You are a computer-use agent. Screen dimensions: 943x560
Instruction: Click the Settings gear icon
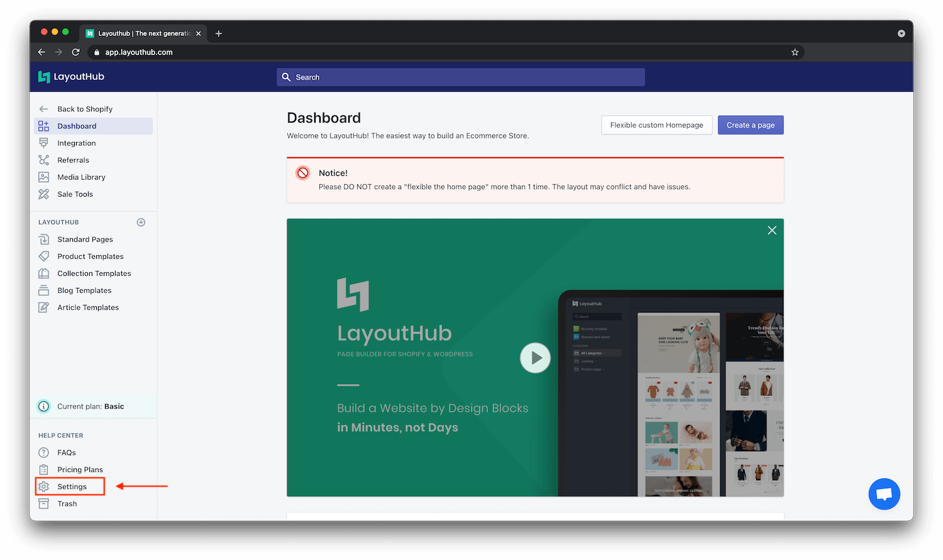point(43,486)
